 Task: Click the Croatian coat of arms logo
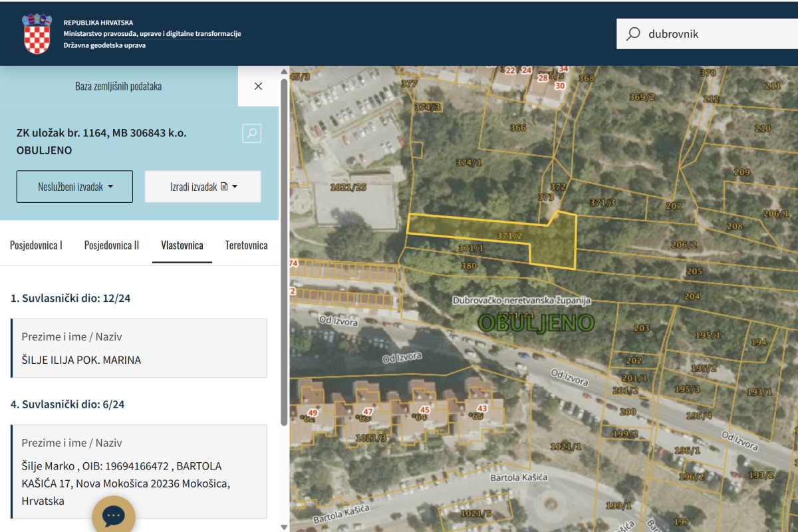click(38, 34)
